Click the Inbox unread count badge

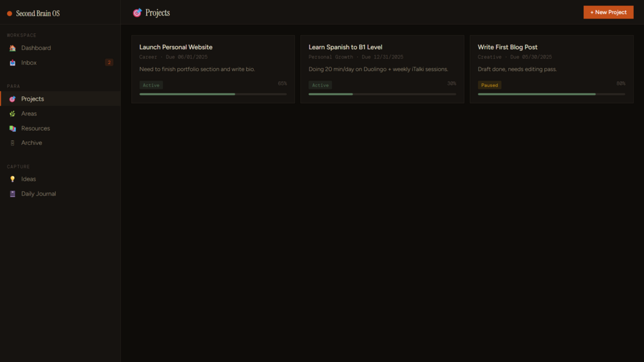(x=109, y=63)
